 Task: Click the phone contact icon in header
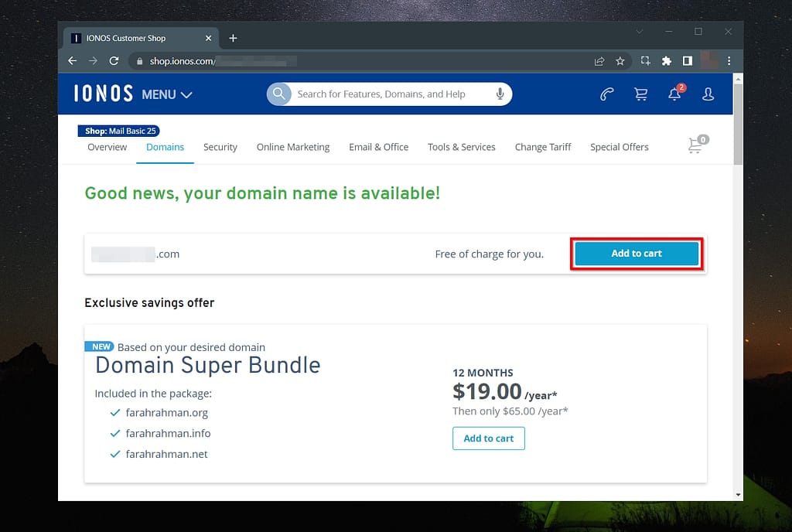tap(606, 94)
